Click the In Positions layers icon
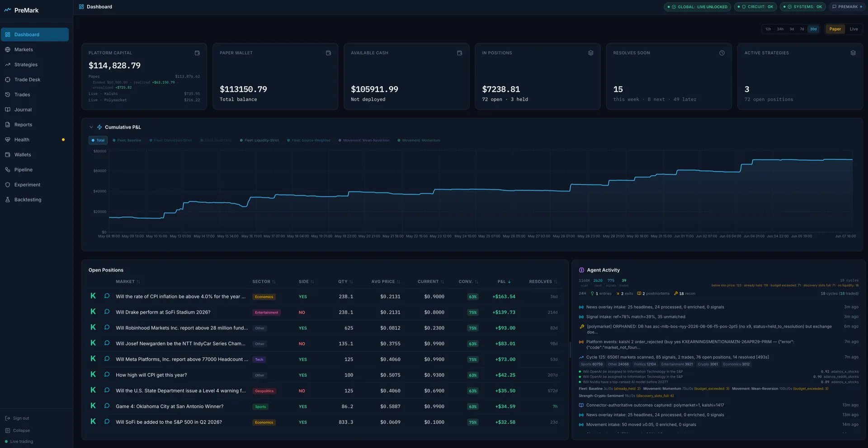This screenshot has height=448, width=868. click(590, 53)
